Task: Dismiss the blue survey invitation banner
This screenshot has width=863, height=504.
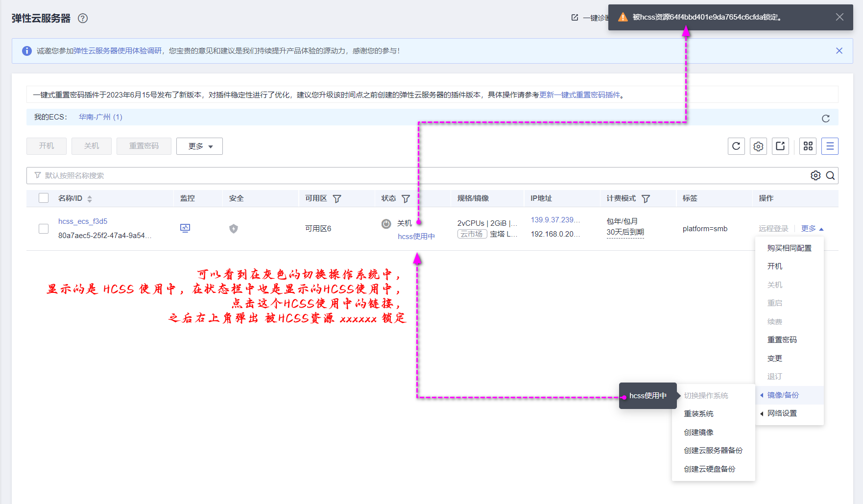Action: click(x=839, y=50)
